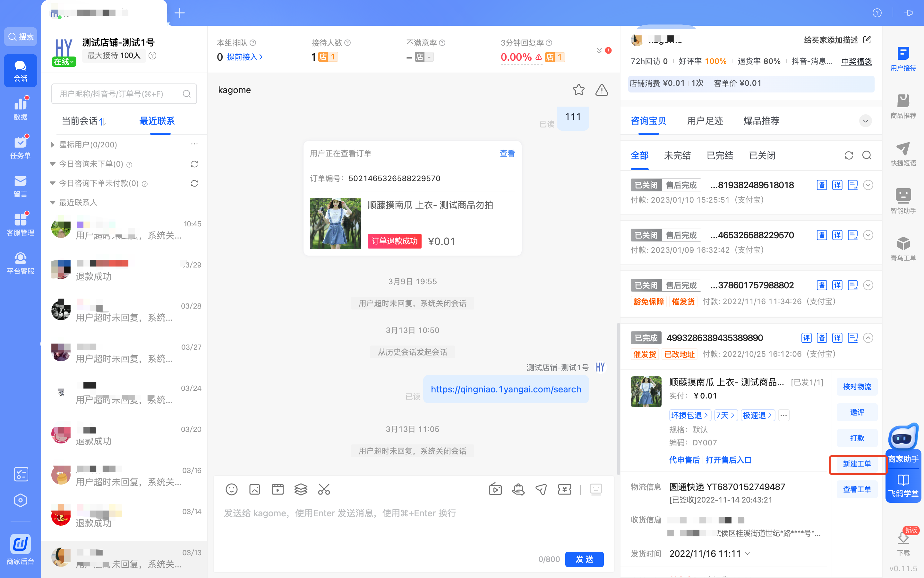Open the help question mark icon in title bar

(877, 13)
